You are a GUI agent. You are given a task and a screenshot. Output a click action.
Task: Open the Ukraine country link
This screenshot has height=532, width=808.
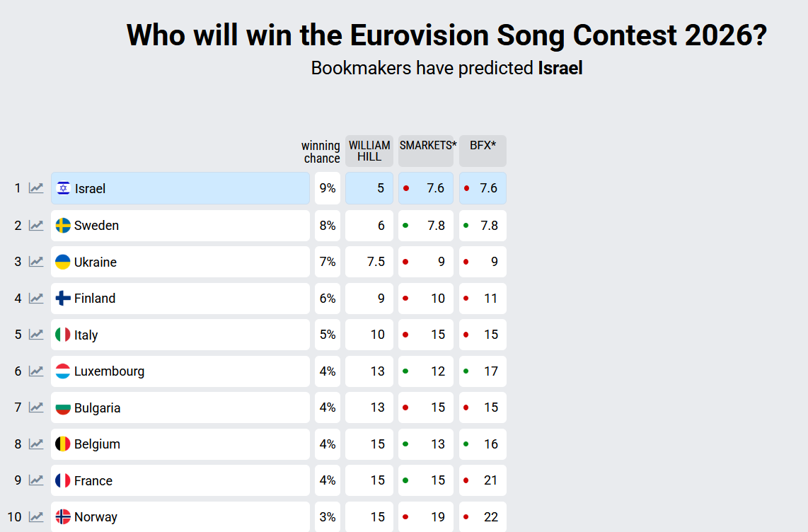(96, 262)
